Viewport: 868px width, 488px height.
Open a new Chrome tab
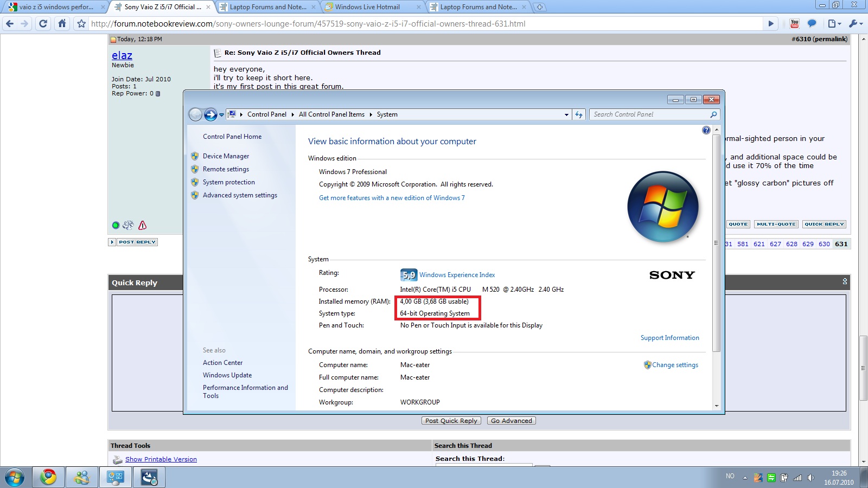pyautogui.click(x=540, y=7)
